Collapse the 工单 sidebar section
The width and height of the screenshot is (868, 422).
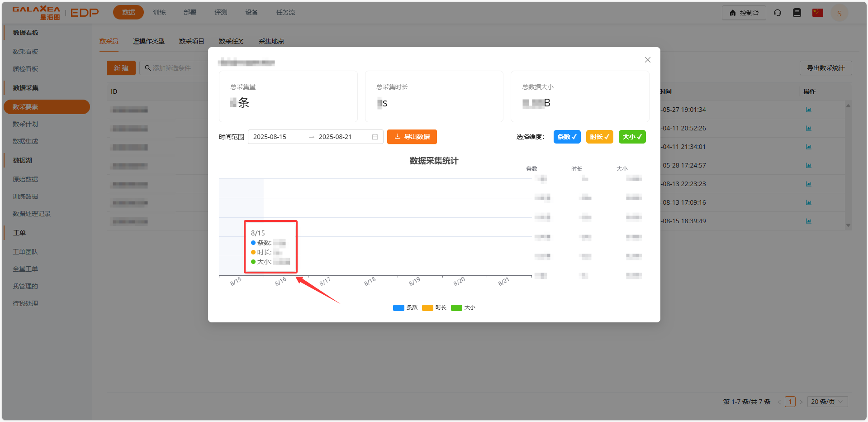[19, 232]
